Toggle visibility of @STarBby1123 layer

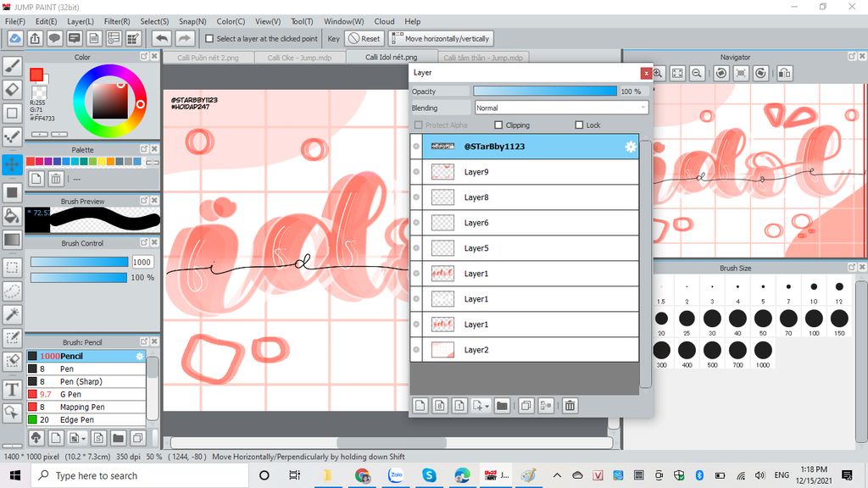[x=416, y=147]
